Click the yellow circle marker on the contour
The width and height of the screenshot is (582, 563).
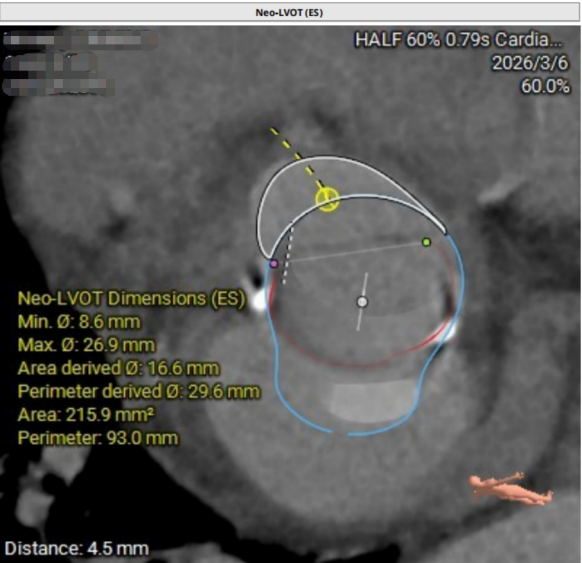tap(327, 199)
